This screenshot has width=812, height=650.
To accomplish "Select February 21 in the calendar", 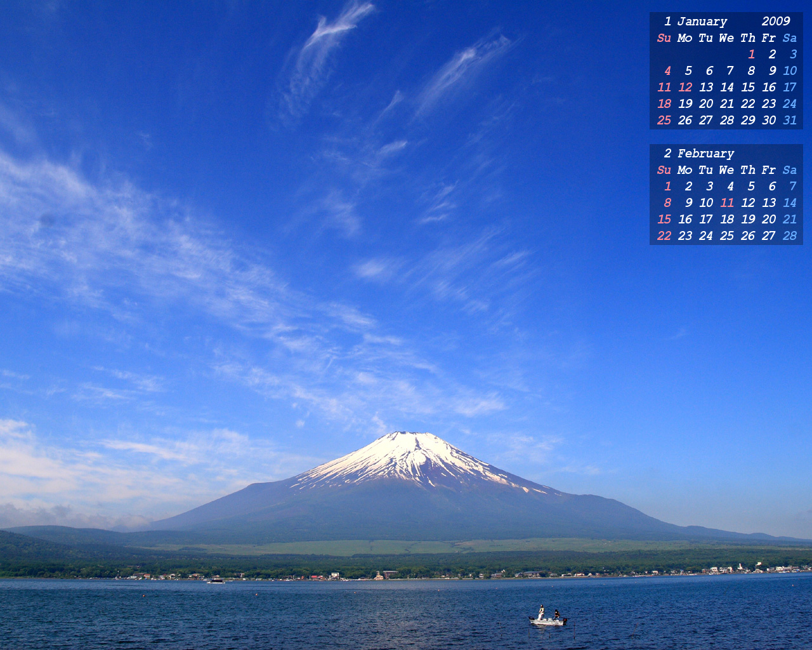I will (x=790, y=220).
